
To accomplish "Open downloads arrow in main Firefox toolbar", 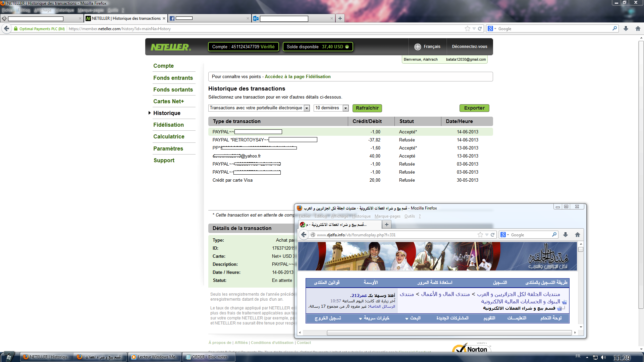I will pyautogui.click(x=626, y=28).
